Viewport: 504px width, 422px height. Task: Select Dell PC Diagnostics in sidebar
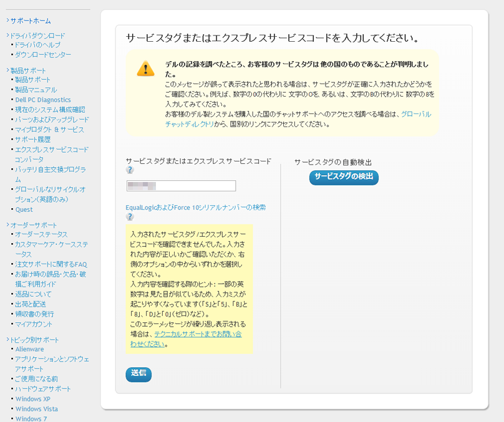tap(43, 100)
